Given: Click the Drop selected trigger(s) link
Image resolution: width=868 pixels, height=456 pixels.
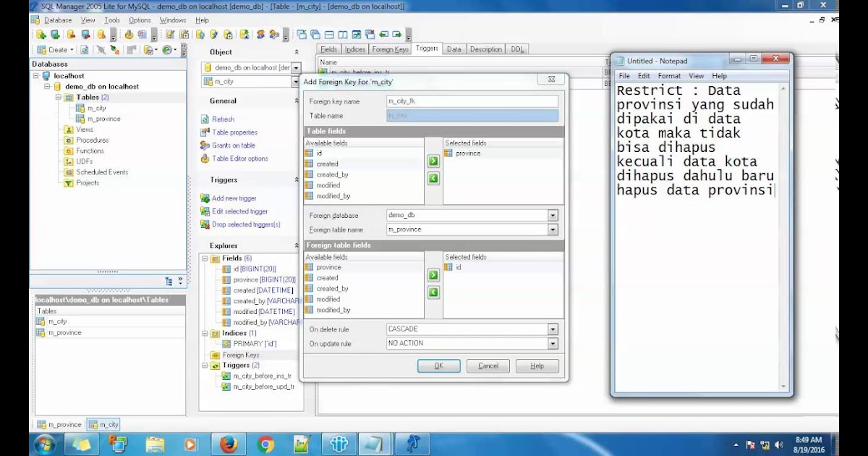Looking at the screenshot, I should click(x=246, y=224).
